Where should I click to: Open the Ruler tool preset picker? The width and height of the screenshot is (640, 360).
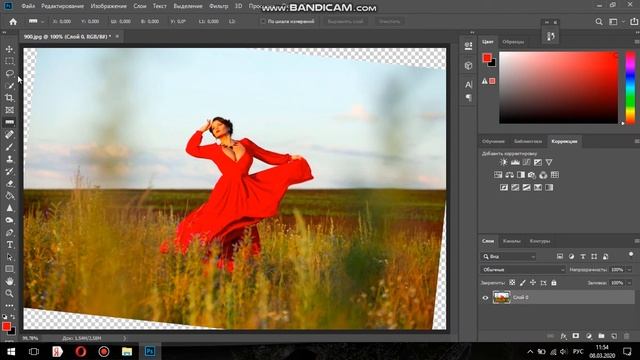point(36,21)
